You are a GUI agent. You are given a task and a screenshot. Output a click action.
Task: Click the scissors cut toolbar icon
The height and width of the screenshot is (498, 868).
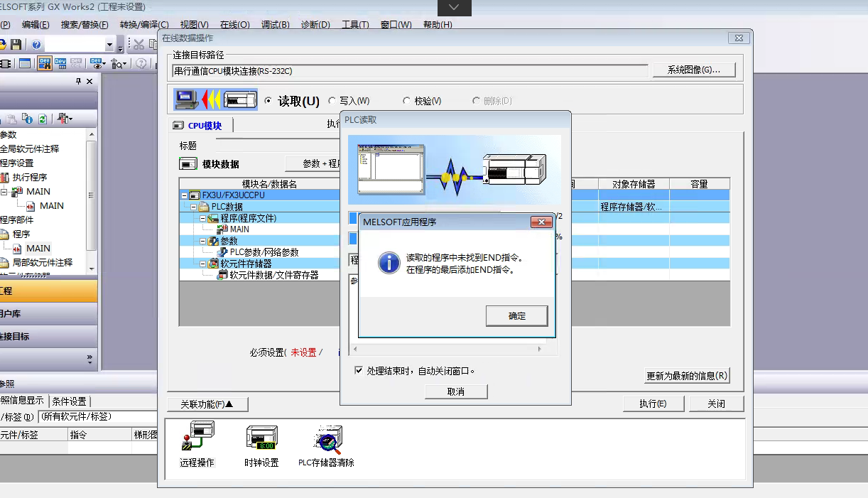point(139,45)
